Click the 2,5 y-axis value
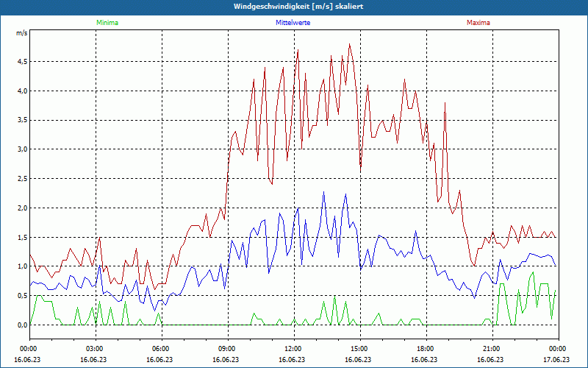This screenshot has width=588, height=368. point(22,179)
